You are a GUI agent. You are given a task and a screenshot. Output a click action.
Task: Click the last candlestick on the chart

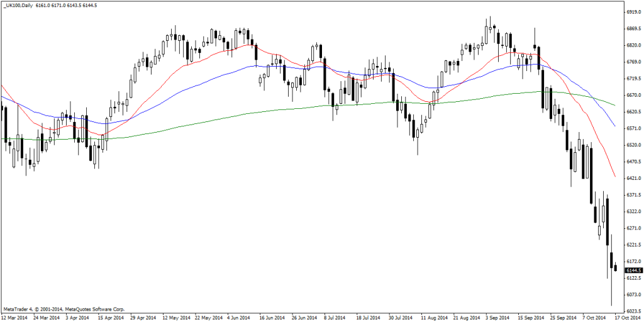616,269
